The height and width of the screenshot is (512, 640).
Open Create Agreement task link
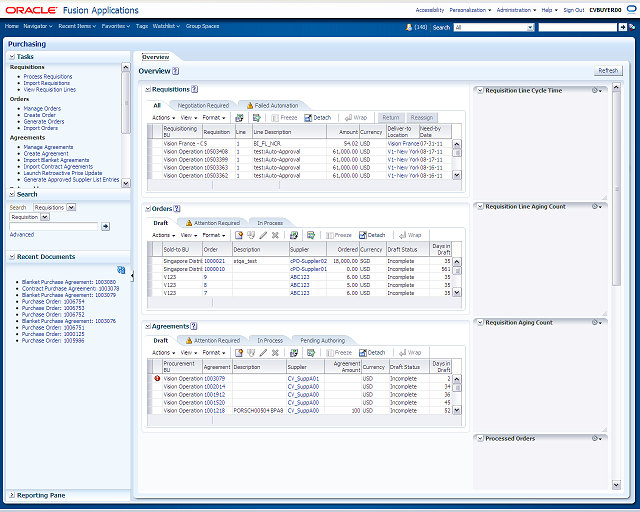[46, 154]
